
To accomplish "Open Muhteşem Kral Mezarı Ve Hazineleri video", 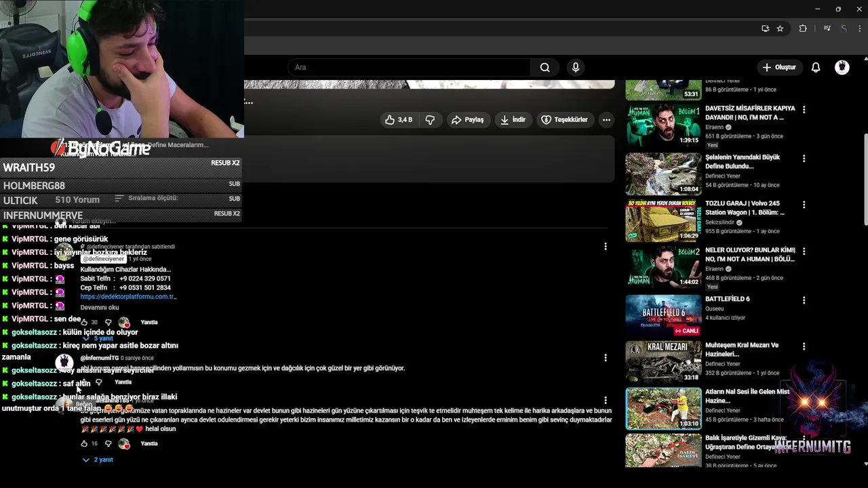I will (x=663, y=362).
